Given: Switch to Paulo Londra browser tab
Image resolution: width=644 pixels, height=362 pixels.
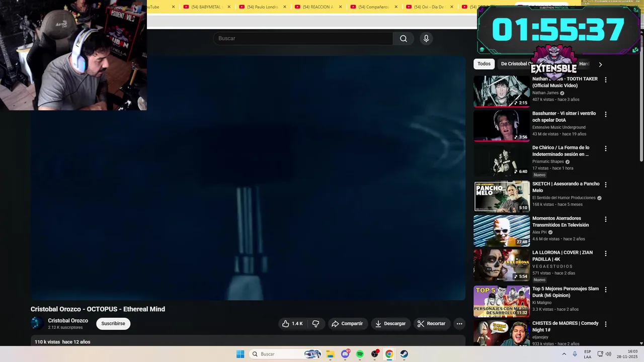Looking at the screenshot, I should tap(262, 7).
